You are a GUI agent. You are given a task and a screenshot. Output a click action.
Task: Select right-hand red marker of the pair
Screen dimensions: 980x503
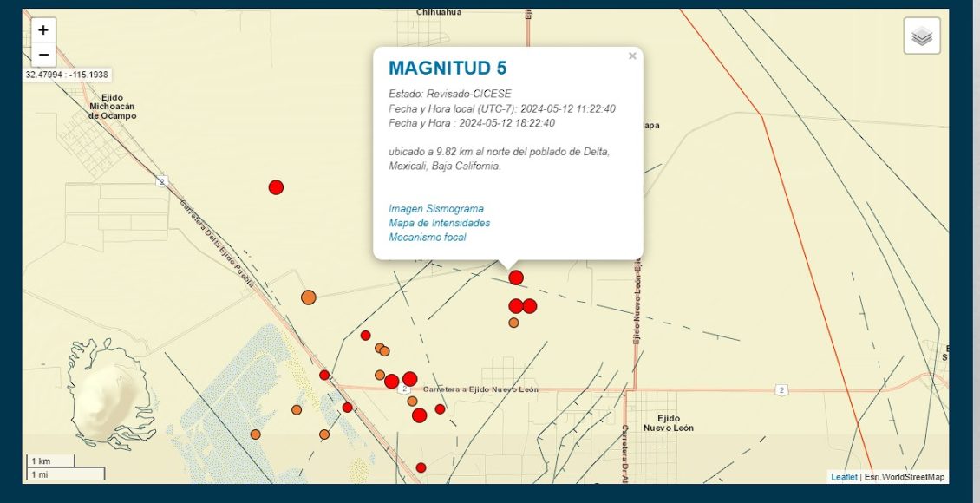530,306
